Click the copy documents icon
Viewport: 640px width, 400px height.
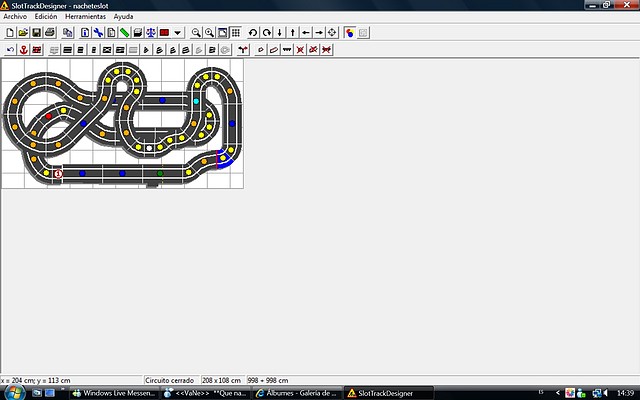67,33
